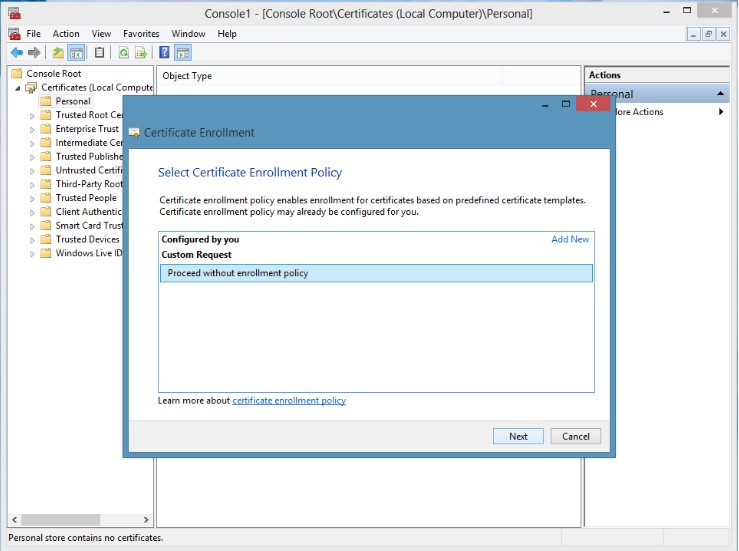Toggle the Show/Hide Action Pane icon
The height and width of the screenshot is (551, 739).
click(x=183, y=53)
